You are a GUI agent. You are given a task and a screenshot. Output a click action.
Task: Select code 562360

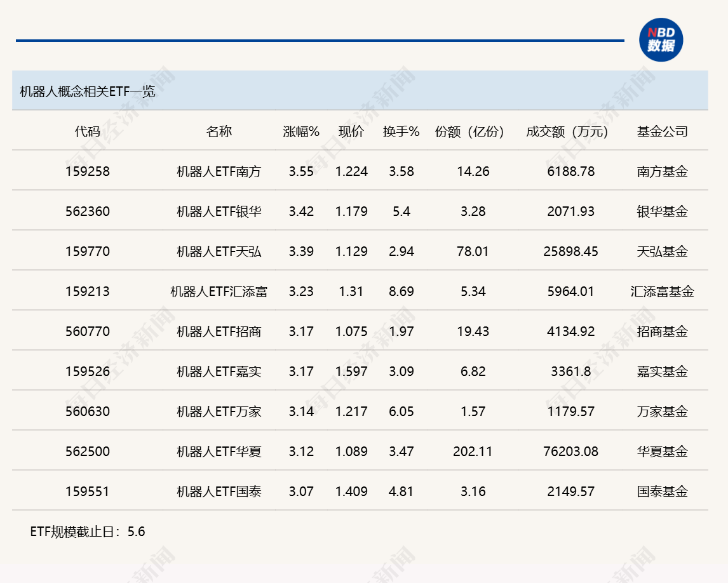(x=87, y=211)
